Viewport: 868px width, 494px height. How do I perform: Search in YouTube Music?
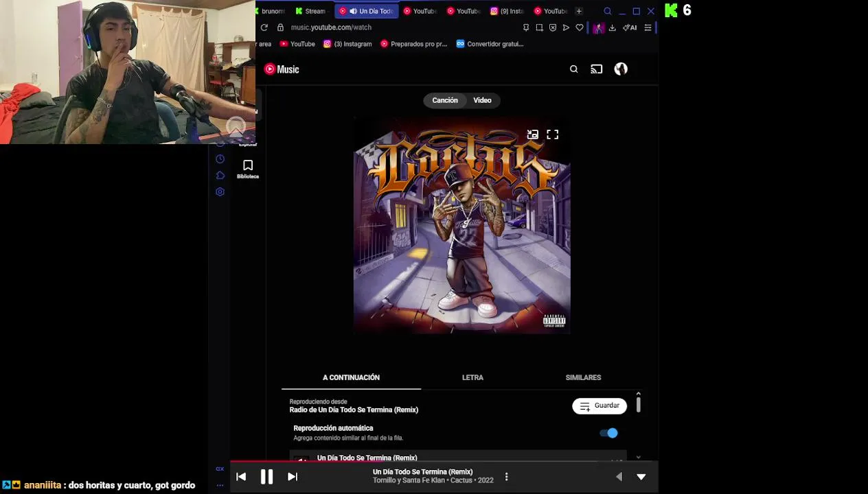[574, 69]
